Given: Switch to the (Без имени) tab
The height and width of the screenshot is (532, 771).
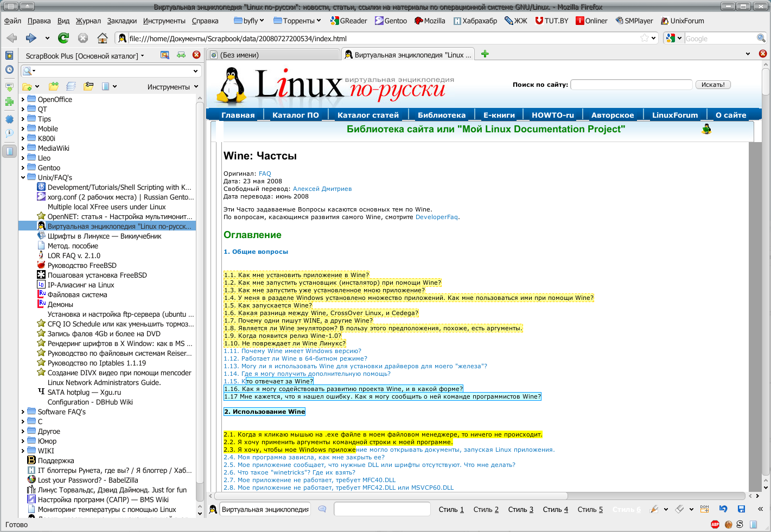Looking at the screenshot, I should point(273,55).
